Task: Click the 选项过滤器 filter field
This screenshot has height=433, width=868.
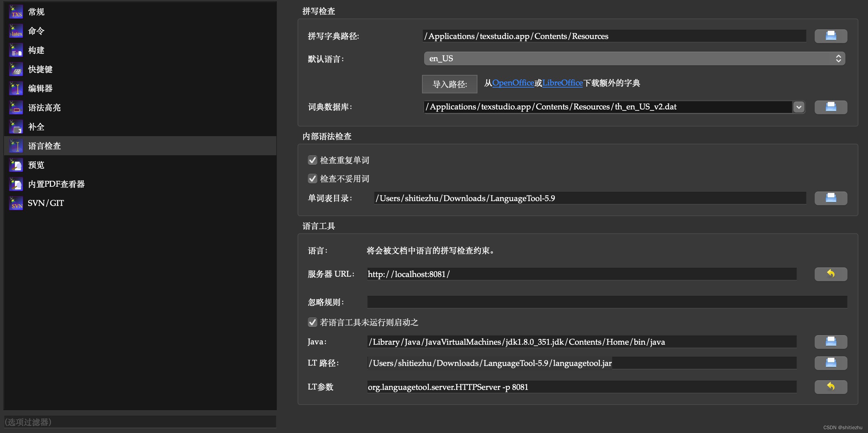Action: point(140,422)
